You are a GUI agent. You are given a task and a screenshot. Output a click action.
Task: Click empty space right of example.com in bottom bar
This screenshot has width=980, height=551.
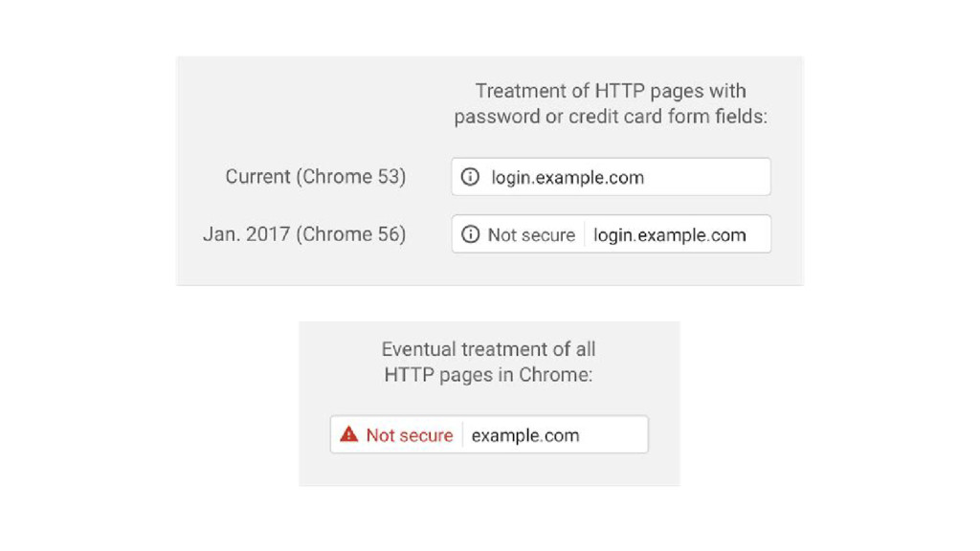(x=613, y=435)
